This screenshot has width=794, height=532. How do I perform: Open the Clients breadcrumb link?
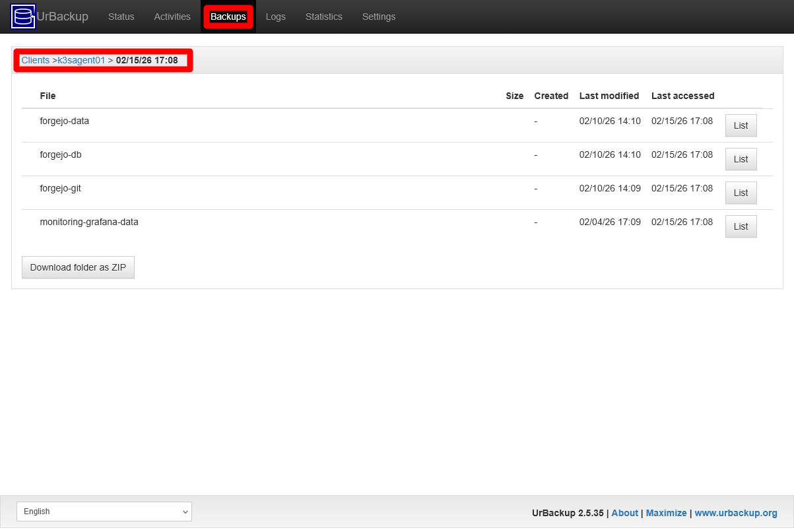pyautogui.click(x=35, y=60)
